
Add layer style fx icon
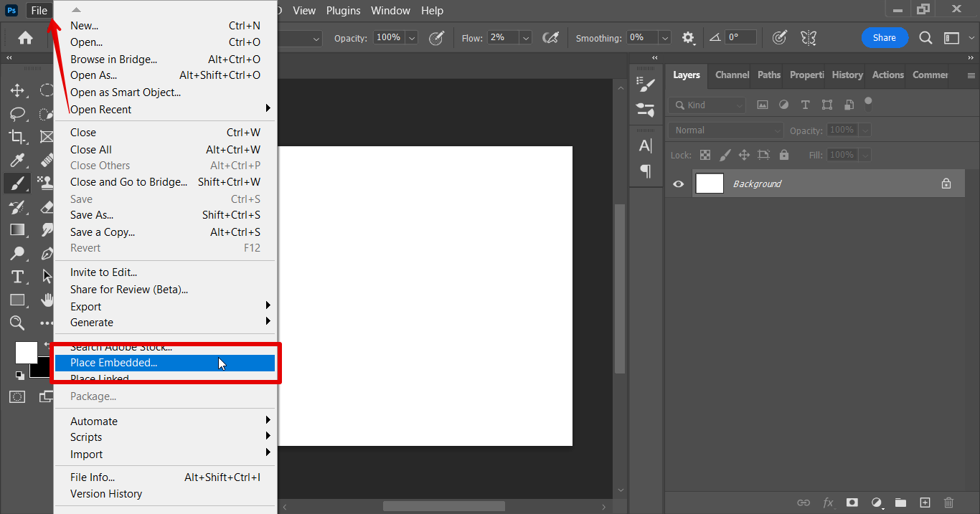tap(828, 503)
